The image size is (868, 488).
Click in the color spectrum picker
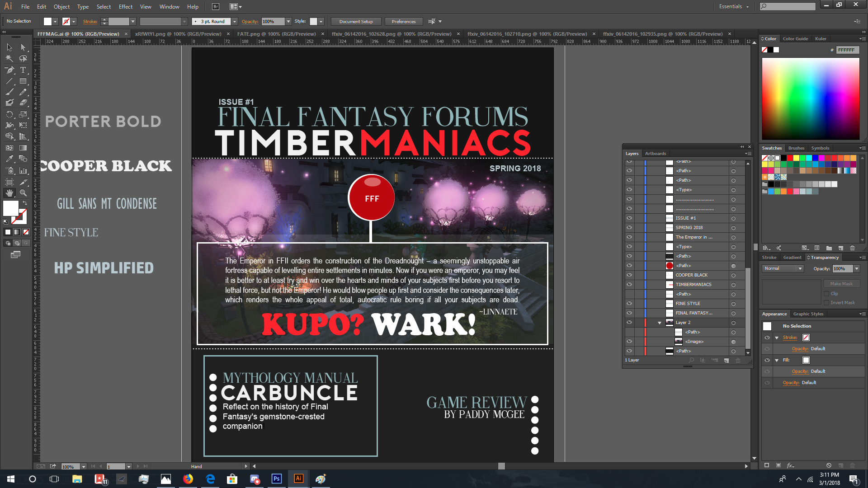point(810,98)
